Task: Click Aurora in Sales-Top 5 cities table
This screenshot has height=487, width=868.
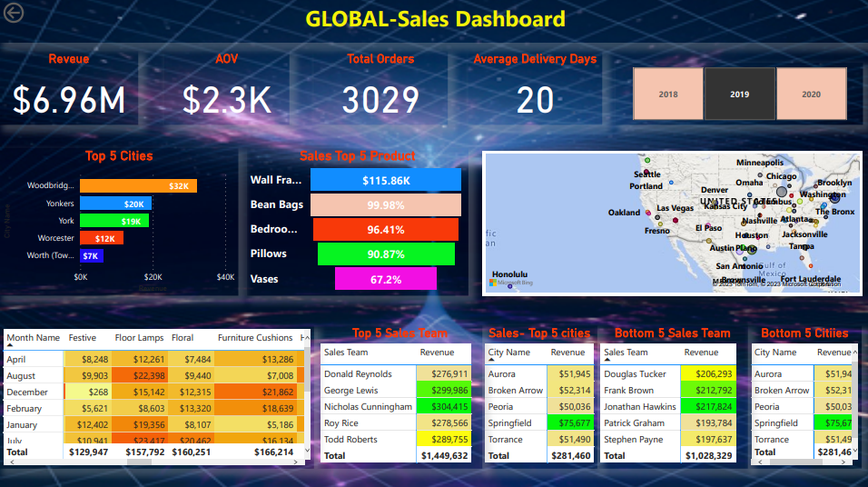Action: [x=501, y=374]
